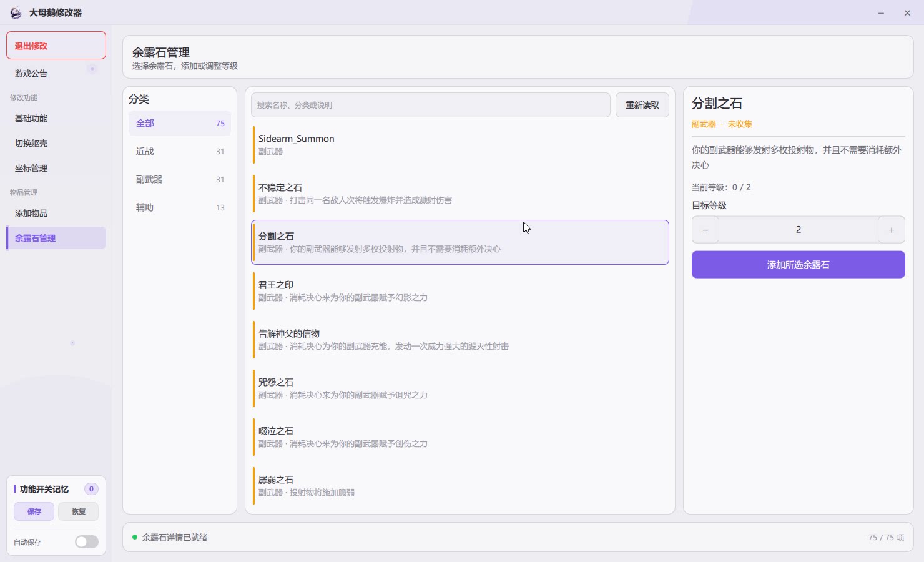The height and width of the screenshot is (562, 924).
Task: Select the 啜泣之石 list item
Action: point(460,436)
